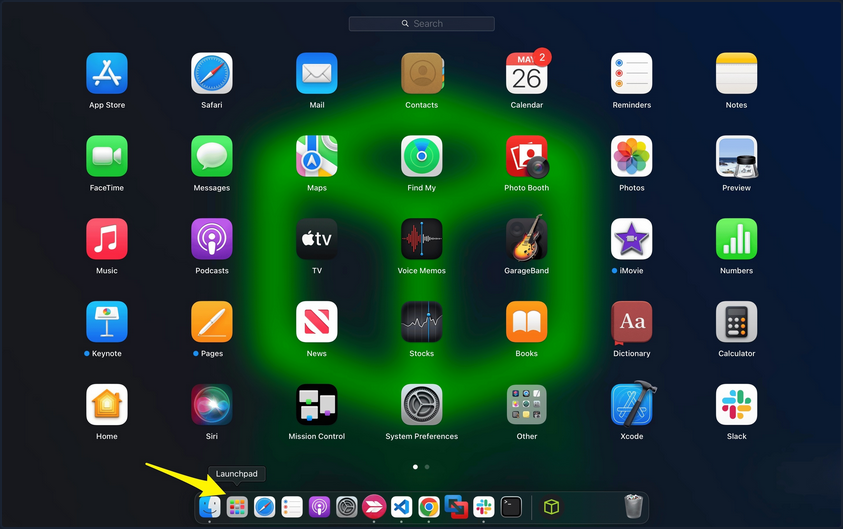Launch Reminders from the Launchpad grid

point(632,73)
